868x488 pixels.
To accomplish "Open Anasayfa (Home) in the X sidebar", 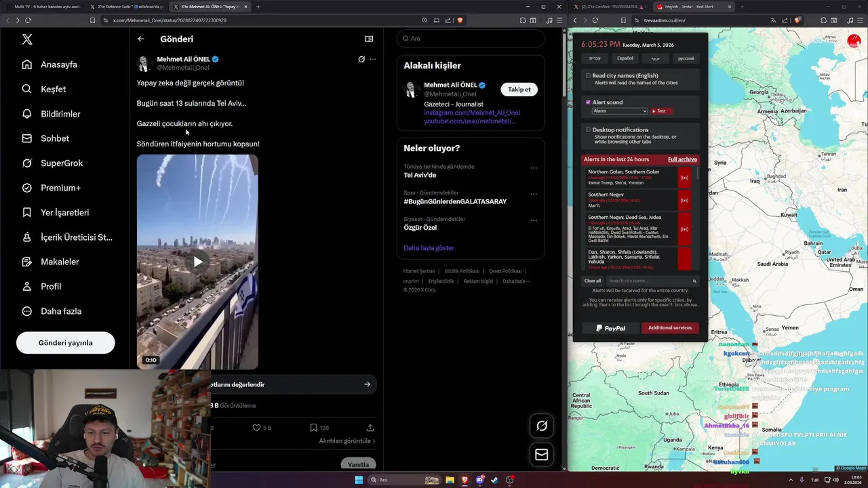I will 50,64.
